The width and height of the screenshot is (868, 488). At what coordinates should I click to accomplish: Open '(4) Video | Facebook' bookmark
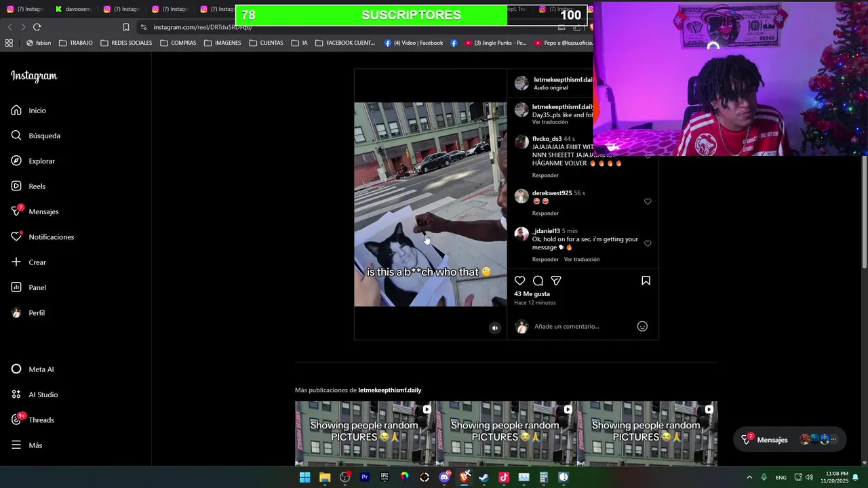[x=413, y=43]
